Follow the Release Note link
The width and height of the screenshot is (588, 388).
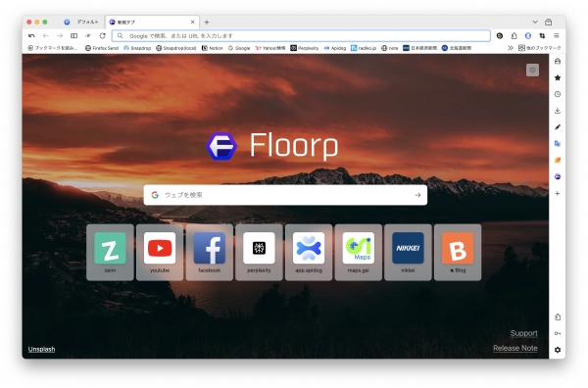coord(514,348)
